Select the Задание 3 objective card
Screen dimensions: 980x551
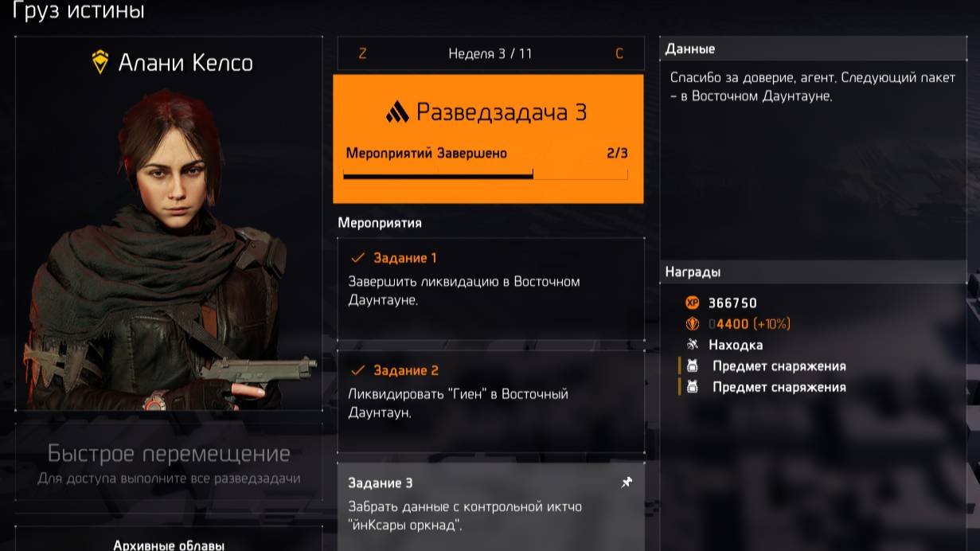coord(490,506)
